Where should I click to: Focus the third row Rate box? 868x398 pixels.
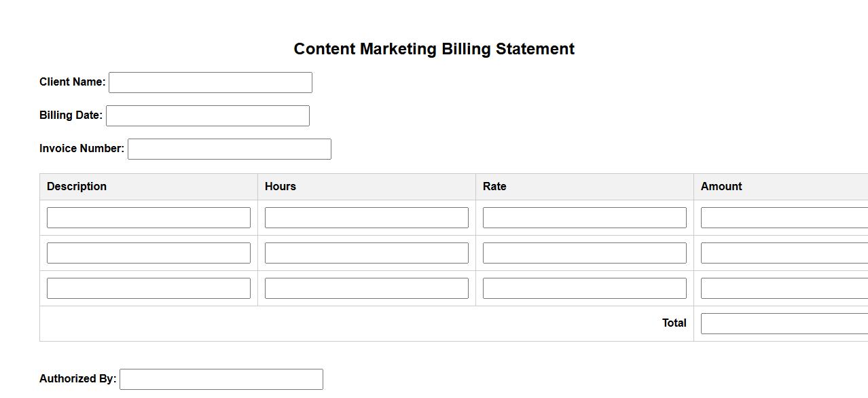coord(585,288)
